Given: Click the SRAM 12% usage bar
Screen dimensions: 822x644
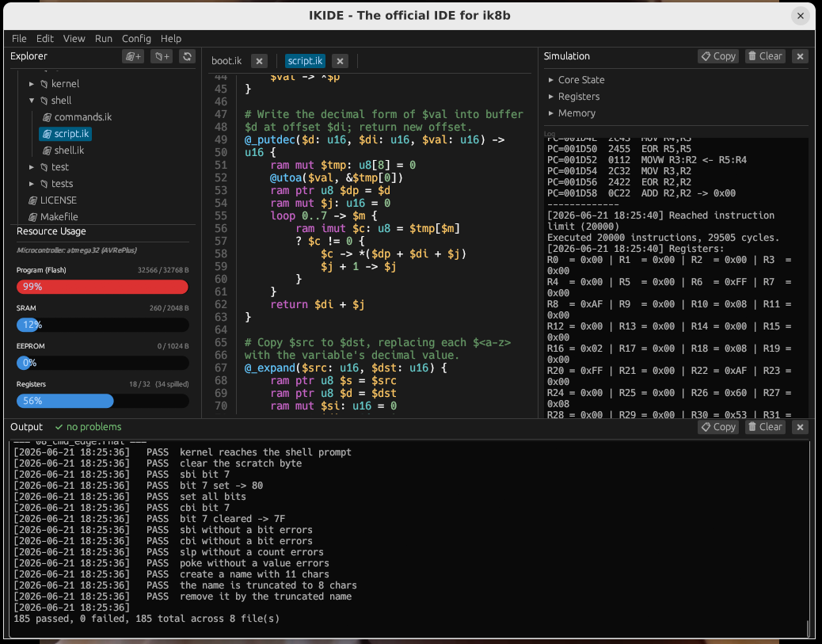Looking at the screenshot, I should coord(102,325).
